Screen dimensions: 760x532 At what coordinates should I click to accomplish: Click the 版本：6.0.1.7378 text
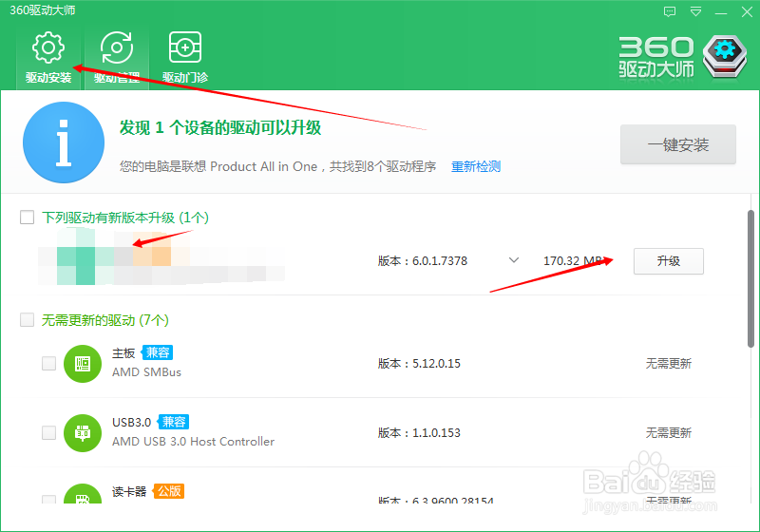pyautogui.click(x=423, y=261)
